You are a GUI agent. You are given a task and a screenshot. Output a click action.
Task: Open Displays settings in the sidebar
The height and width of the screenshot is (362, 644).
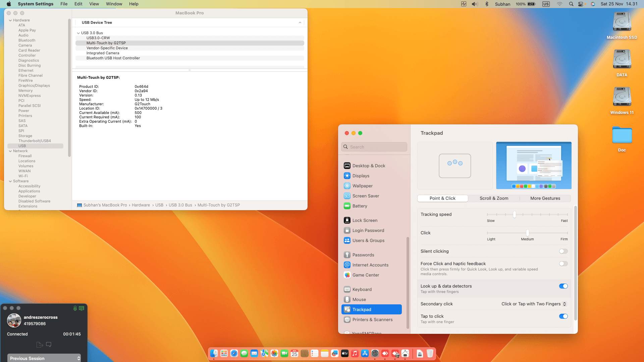[361, 176]
